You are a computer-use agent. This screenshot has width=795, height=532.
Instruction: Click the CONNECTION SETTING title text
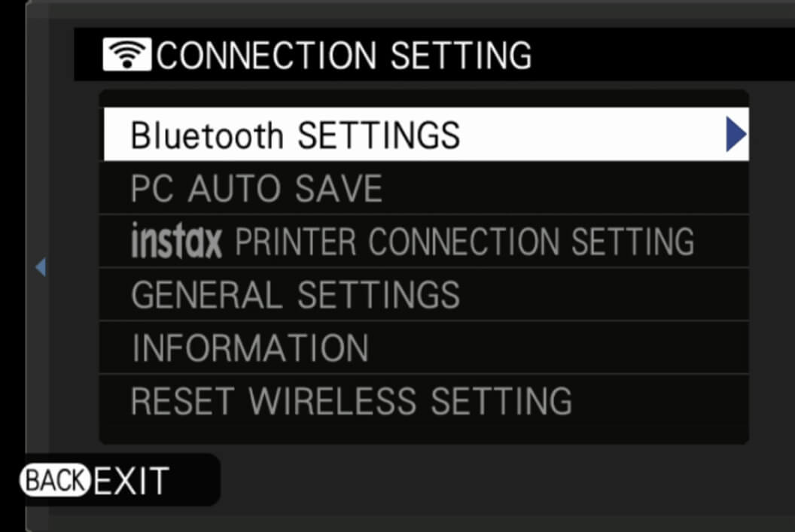[x=344, y=55]
